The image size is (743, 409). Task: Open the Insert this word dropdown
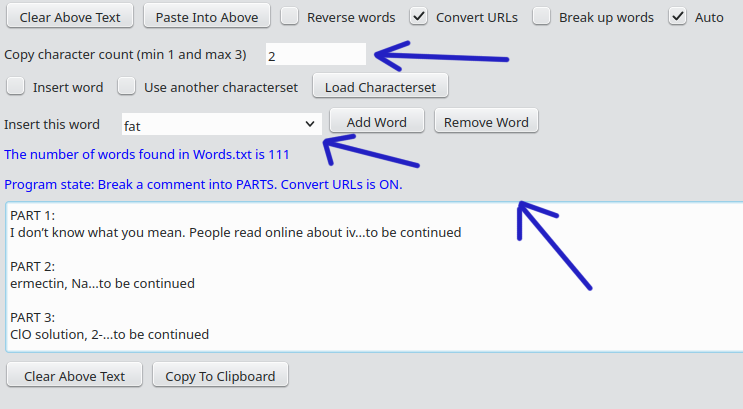tap(220, 125)
